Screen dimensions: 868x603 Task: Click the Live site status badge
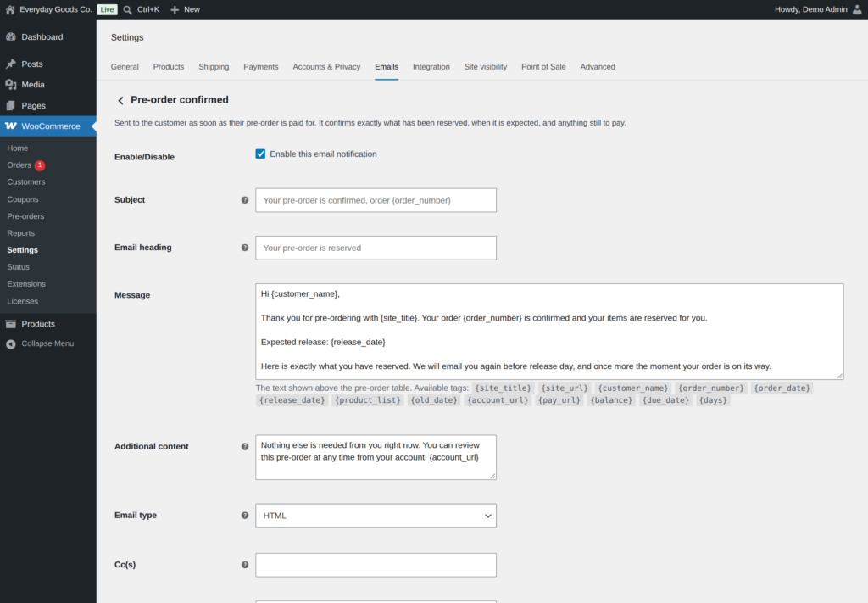click(107, 9)
